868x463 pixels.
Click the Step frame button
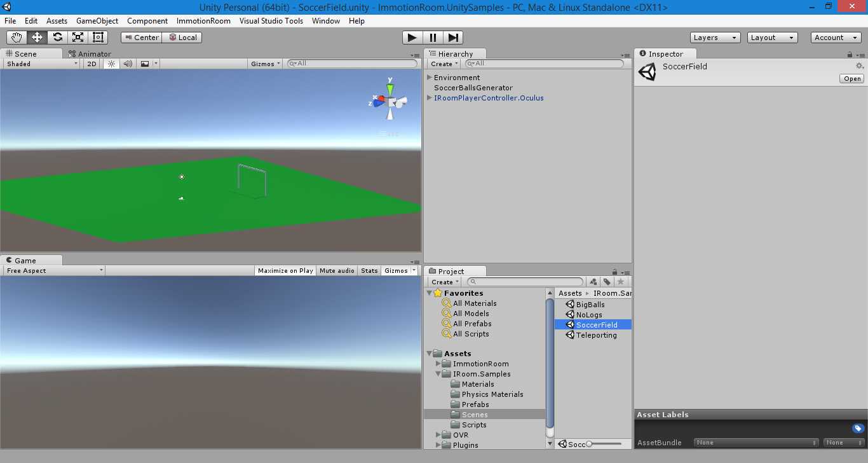[x=453, y=38]
